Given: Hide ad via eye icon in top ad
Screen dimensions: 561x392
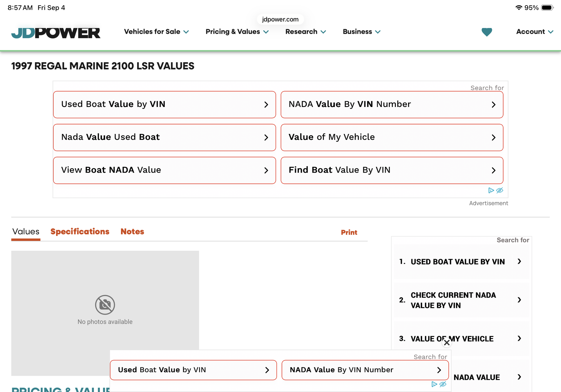Looking at the screenshot, I should (x=500, y=190).
